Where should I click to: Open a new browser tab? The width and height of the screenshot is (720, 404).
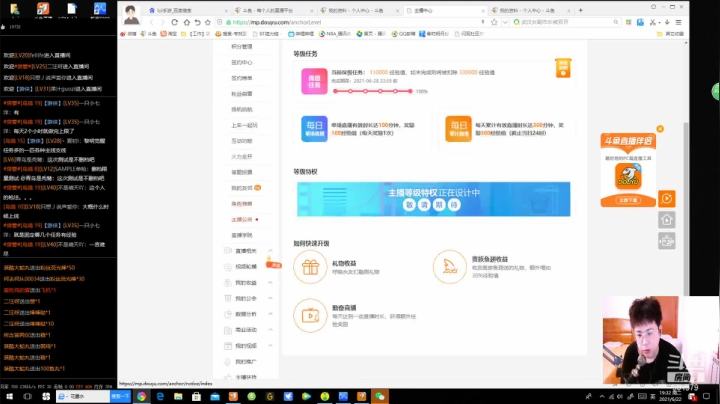(580, 10)
